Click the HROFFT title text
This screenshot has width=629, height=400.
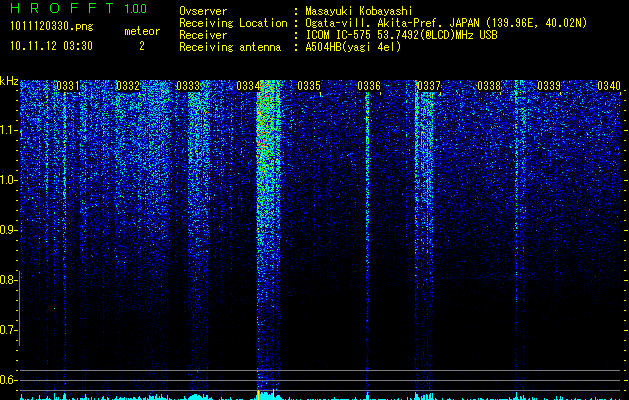click(x=62, y=8)
